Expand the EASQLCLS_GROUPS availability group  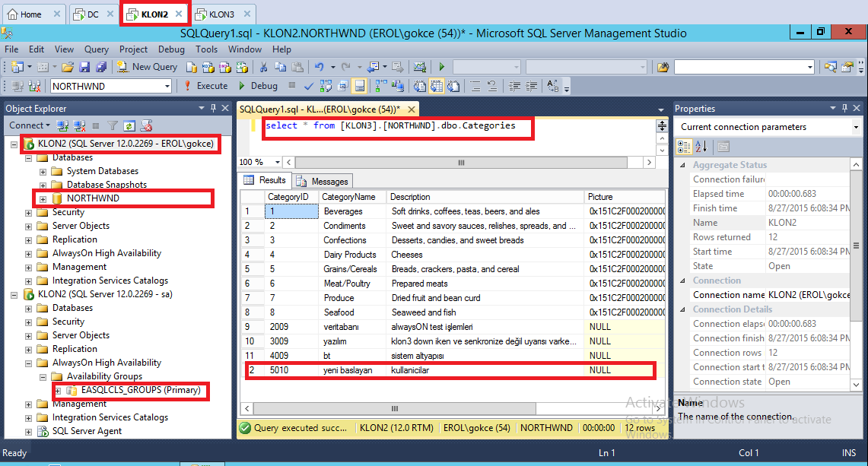57,390
